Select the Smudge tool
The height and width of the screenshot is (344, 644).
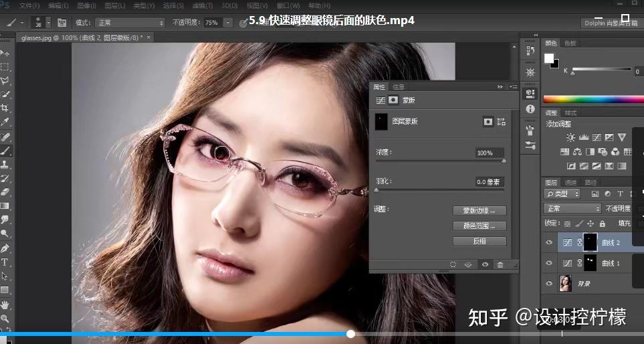point(5,220)
